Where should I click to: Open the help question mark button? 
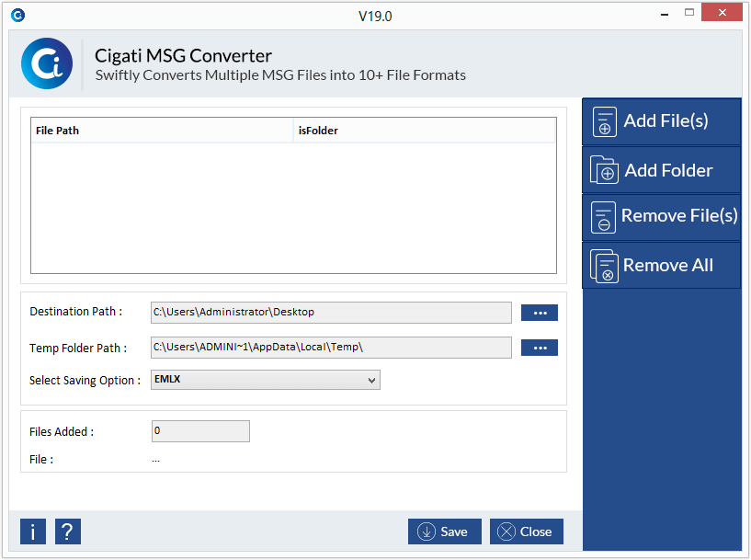(68, 531)
